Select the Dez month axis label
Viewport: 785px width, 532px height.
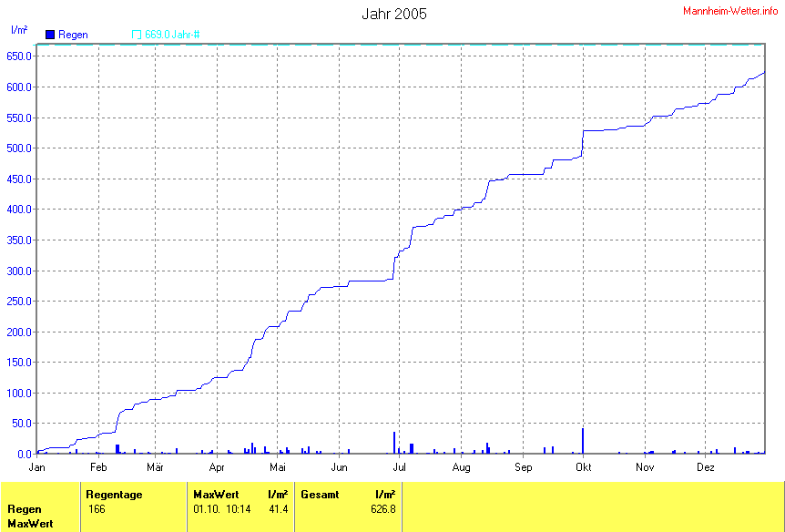(705, 467)
